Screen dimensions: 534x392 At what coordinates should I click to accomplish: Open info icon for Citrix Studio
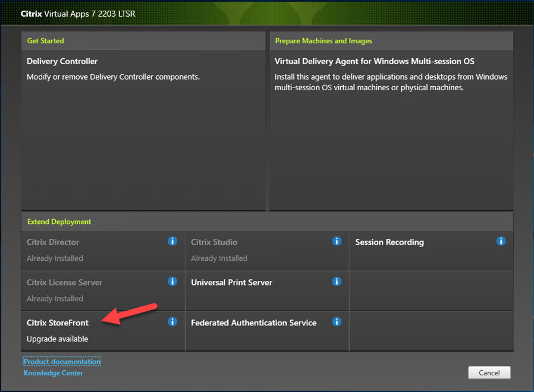(337, 241)
